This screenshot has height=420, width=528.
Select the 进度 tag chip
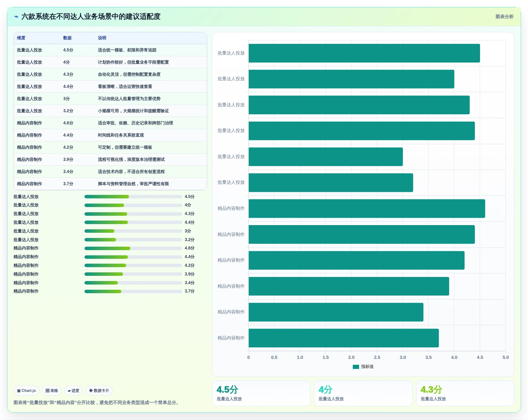73,390
